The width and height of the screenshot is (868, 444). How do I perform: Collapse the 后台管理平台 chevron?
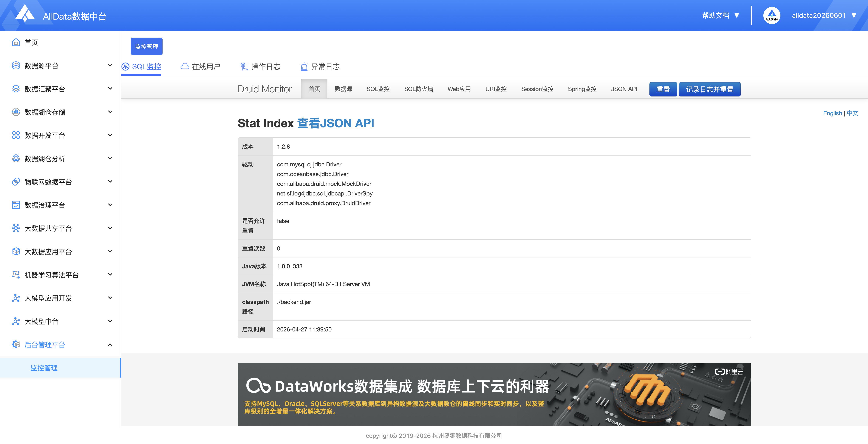pos(110,345)
